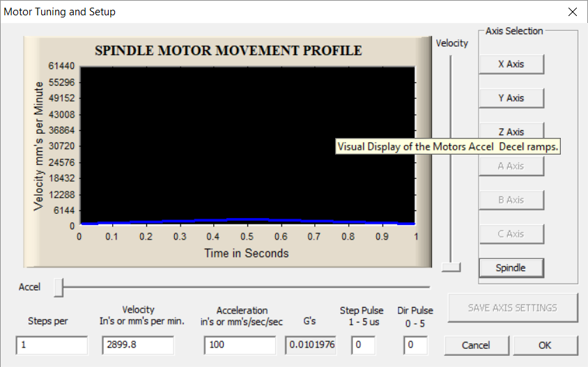Screen dimensions: 588x367
Task: Select the X Axis button
Action: [x=511, y=64]
